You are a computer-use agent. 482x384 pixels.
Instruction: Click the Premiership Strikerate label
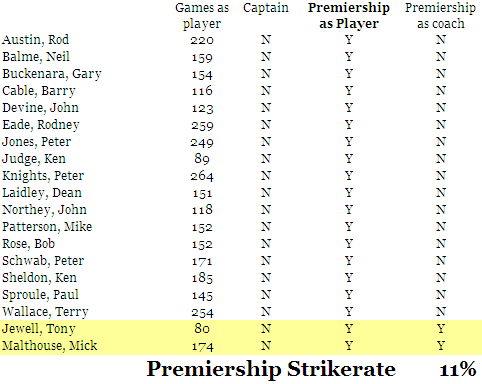pos(271,369)
